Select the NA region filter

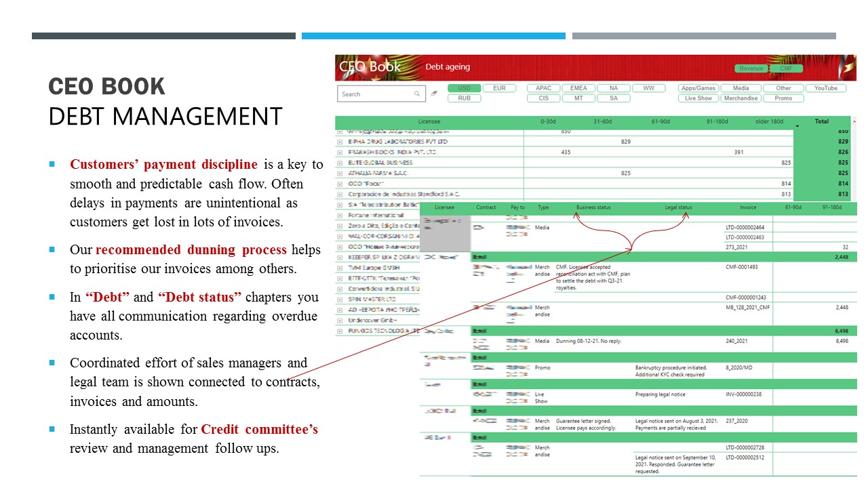coord(614,88)
